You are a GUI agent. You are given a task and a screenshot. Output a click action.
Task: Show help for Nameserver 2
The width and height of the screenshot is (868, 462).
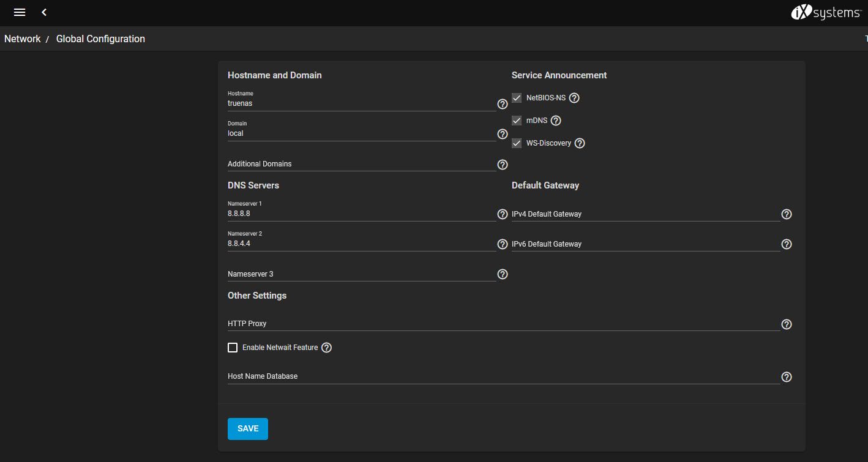click(503, 244)
